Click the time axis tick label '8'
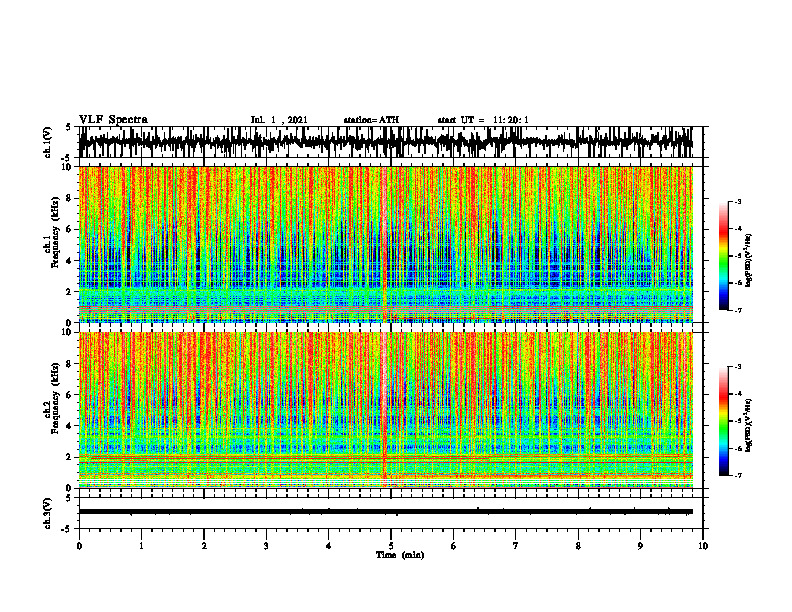Screen dimensions: 792x612 tap(578, 546)
